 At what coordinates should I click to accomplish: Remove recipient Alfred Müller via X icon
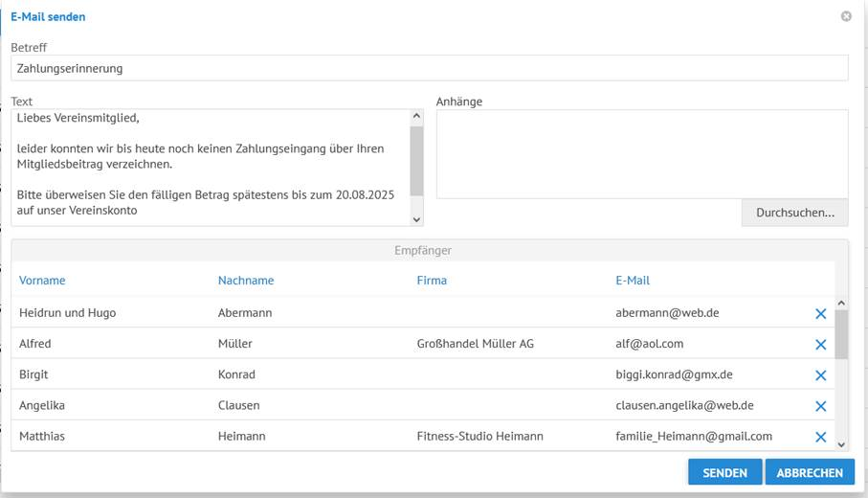pos(820,344)
